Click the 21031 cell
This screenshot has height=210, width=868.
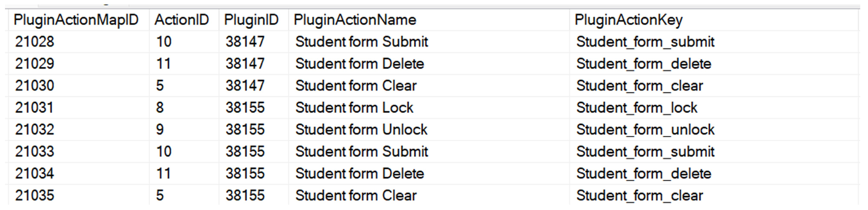point(35,108)
